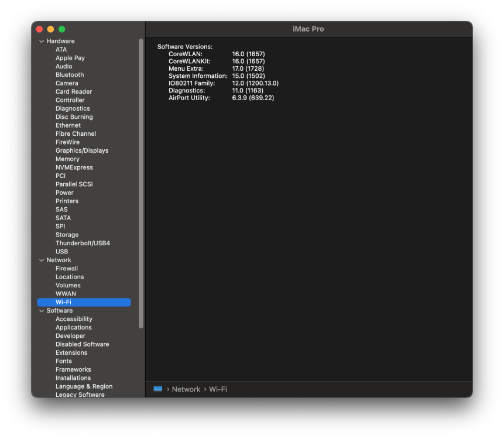Screen dimensions: 504x439
Task: Click the iMac Pro window title
Action: tap(308, 29)
